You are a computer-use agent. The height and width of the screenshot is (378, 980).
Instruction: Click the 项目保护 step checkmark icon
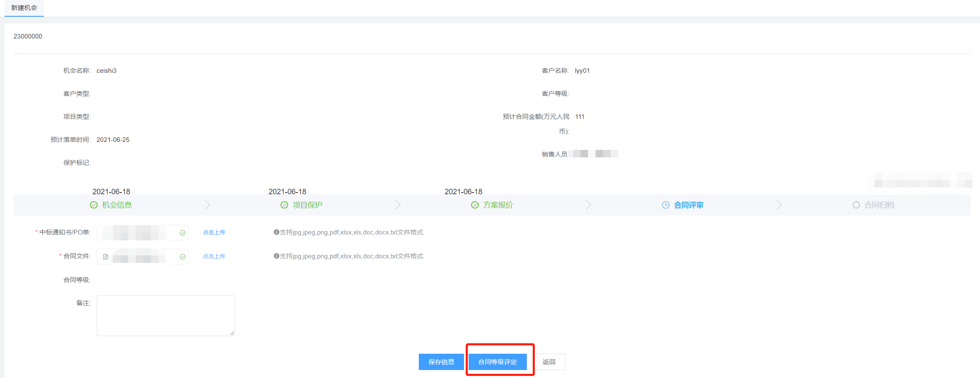click(284, 205)
